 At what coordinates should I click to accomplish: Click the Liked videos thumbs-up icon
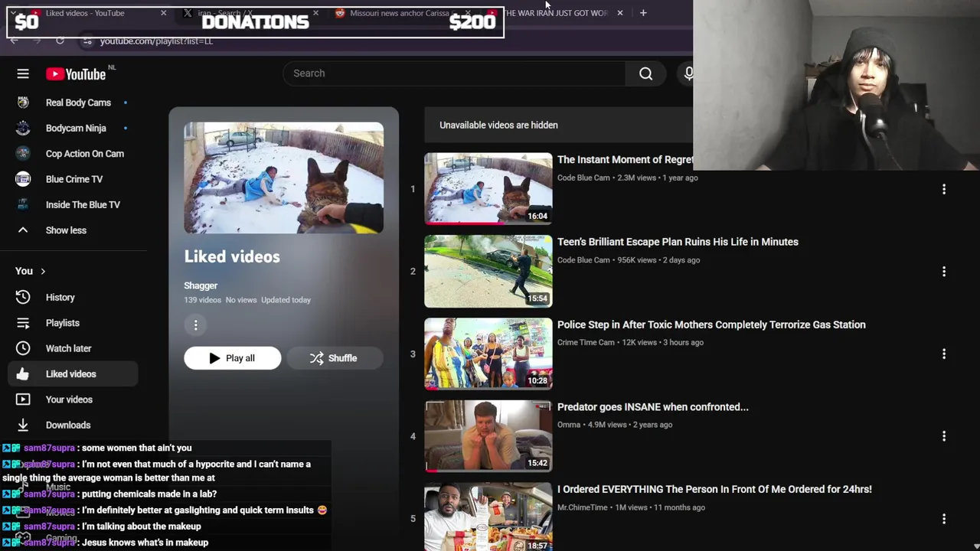[23, 374]
